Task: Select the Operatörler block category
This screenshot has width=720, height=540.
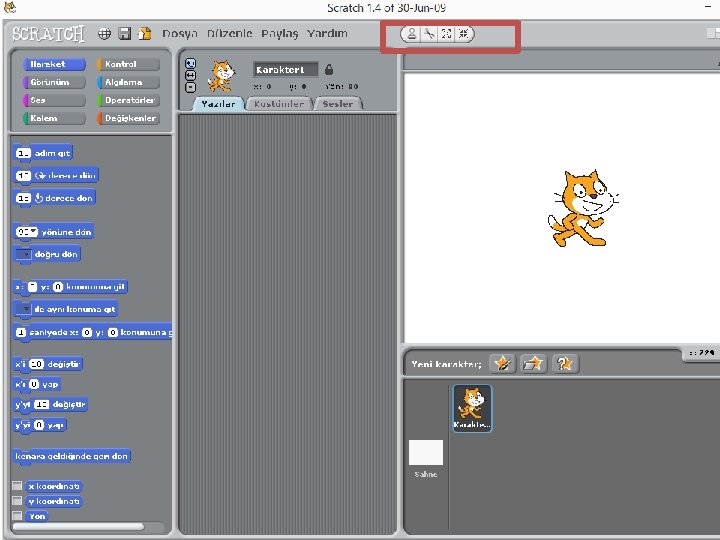Action: click(x=128, y=100)
